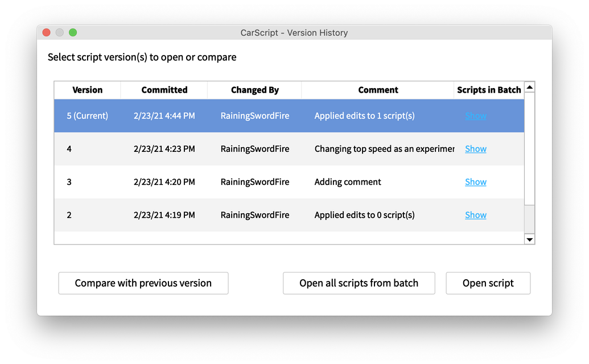Click the Comment column header
The image size is (589, 364).
(x=378, y=90)
